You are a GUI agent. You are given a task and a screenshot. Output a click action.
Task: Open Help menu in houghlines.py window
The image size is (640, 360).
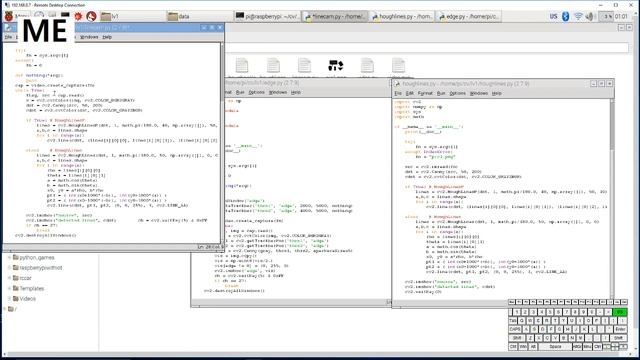point(496,93)
